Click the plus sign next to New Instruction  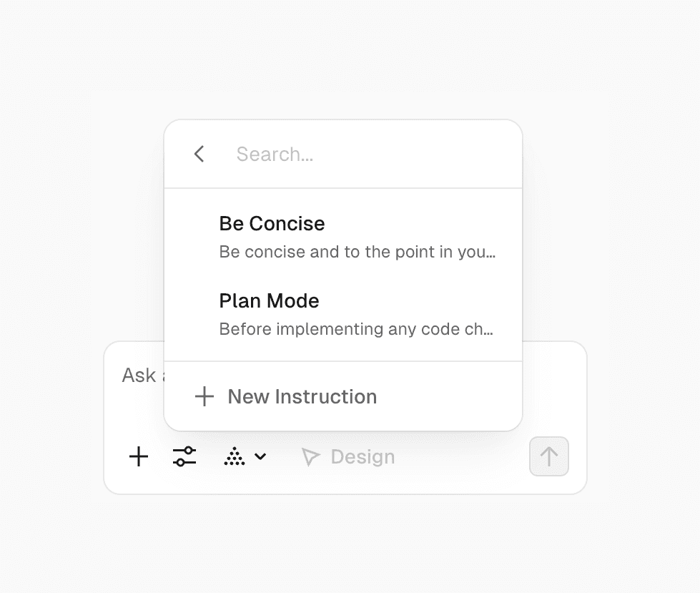pyautogui.click(x=204, y=396)
